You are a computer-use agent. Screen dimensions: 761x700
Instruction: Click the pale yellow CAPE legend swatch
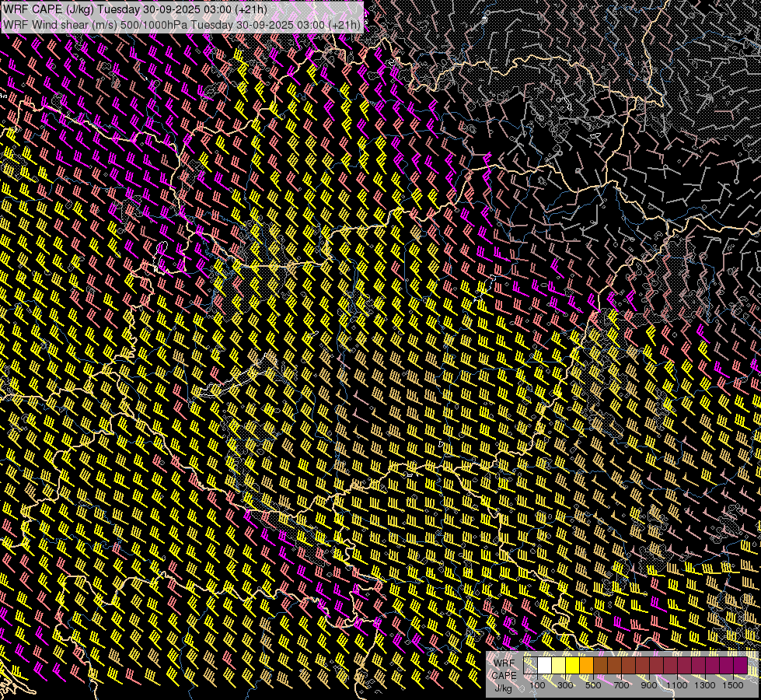(x=559, y=665)
